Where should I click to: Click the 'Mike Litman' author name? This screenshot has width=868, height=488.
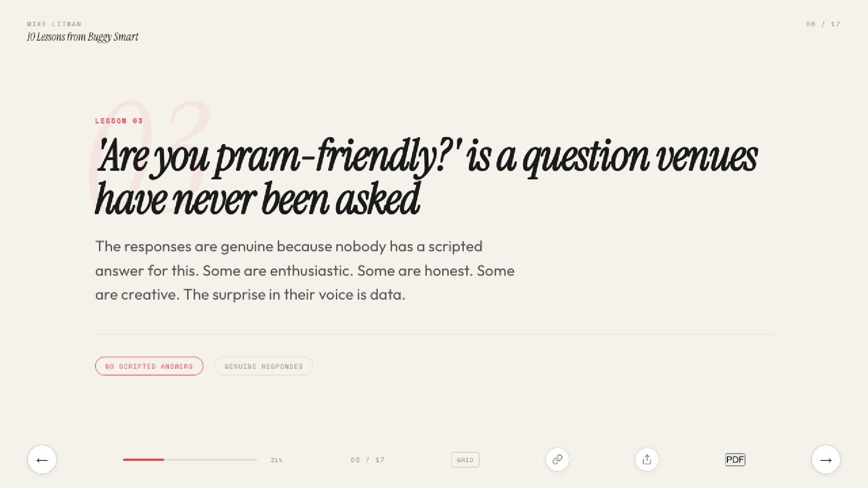click(x=54, y=24)
